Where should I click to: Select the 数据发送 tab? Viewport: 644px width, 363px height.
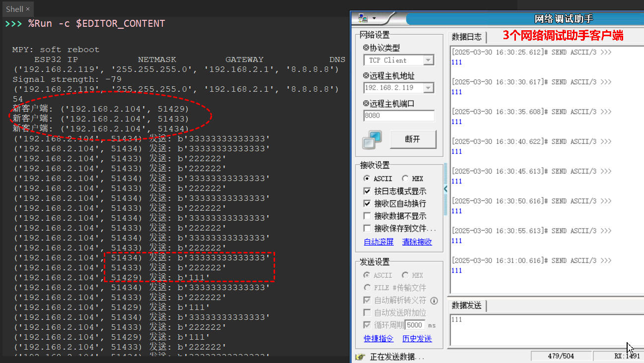click(x=467, y=305)
